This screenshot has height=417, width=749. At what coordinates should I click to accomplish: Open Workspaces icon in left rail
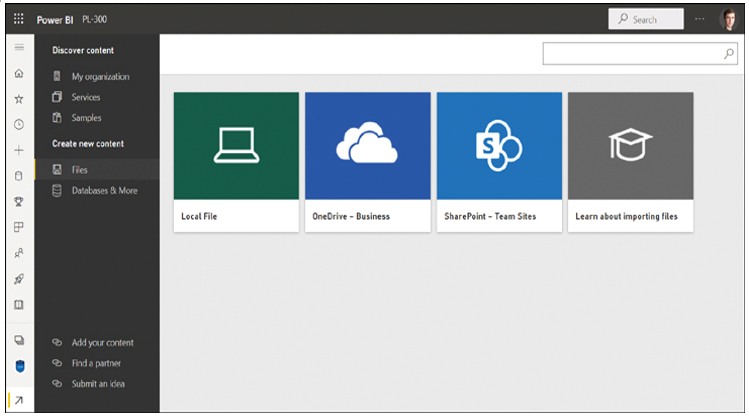click(19, 340)
